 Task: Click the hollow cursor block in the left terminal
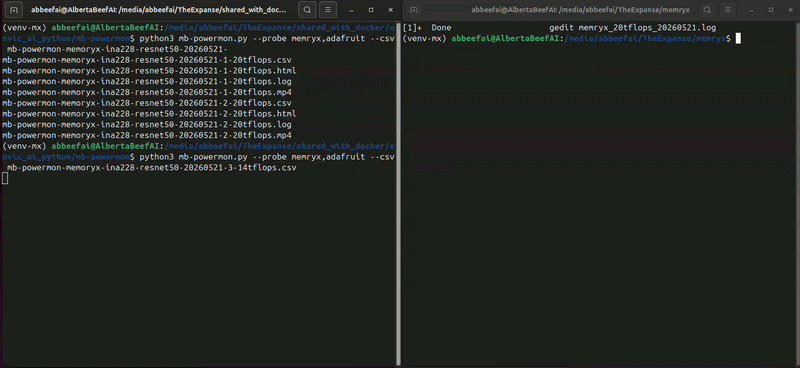tap(5, 178)
